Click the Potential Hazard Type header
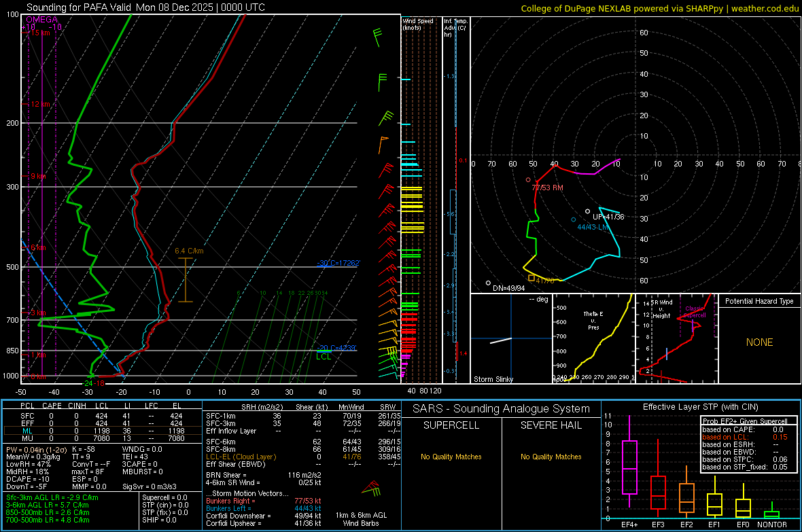 tap(760, 301)
